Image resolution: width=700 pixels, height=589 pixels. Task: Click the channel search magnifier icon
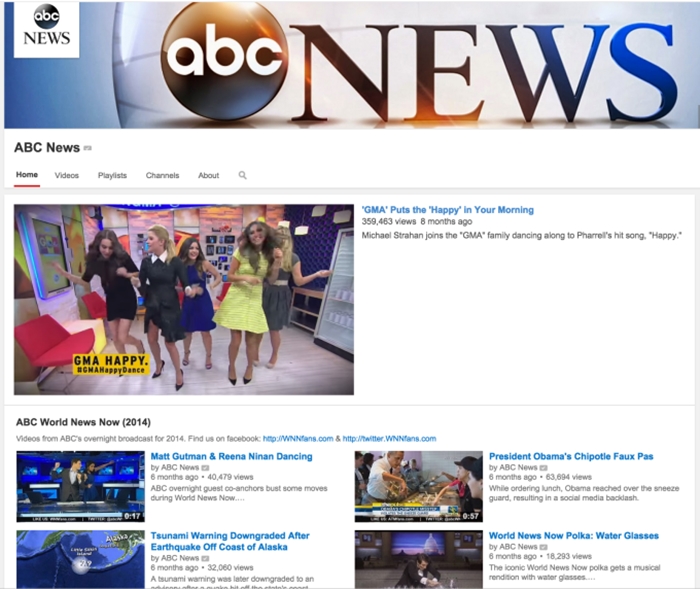(242, 175)
